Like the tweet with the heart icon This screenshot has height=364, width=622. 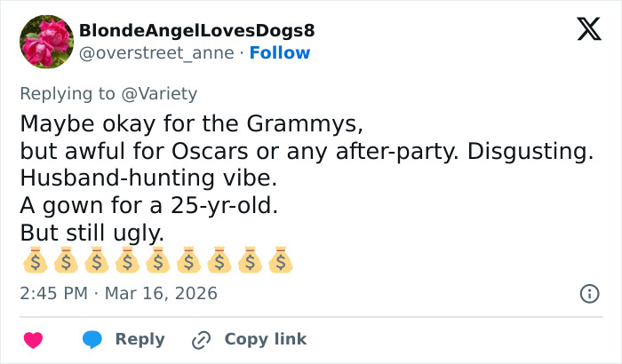(33, 339)
